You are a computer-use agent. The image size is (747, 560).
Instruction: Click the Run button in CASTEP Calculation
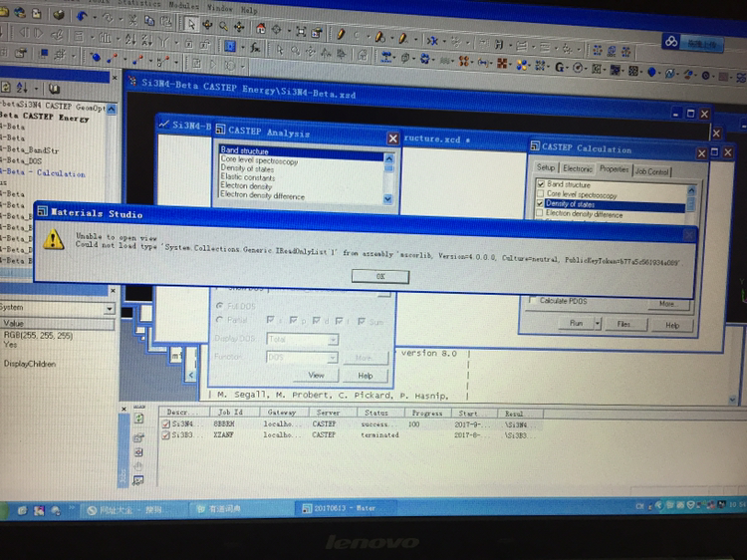point(576,323)
